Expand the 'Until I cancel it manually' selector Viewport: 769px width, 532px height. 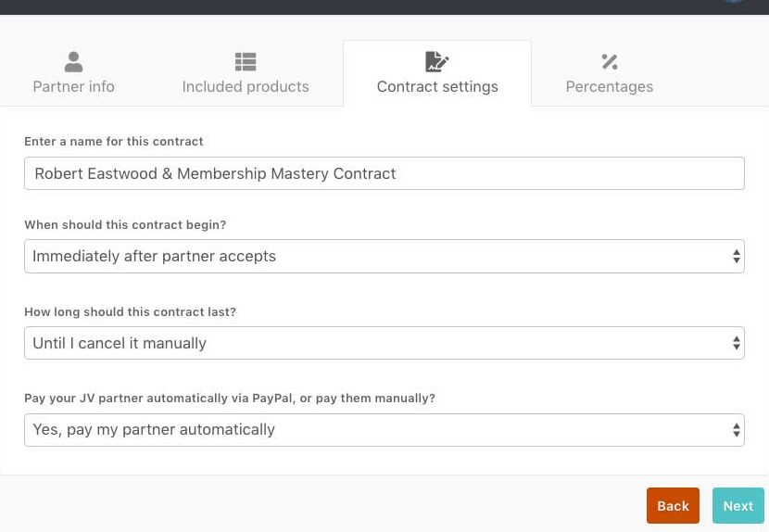point(371,343)
